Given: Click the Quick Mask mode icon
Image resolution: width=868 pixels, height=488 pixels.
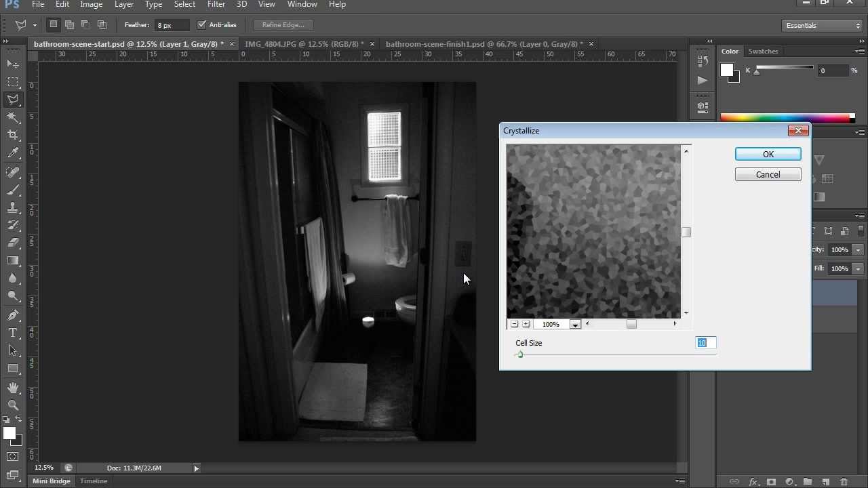Looking at the screenshot, I should 13,457.
